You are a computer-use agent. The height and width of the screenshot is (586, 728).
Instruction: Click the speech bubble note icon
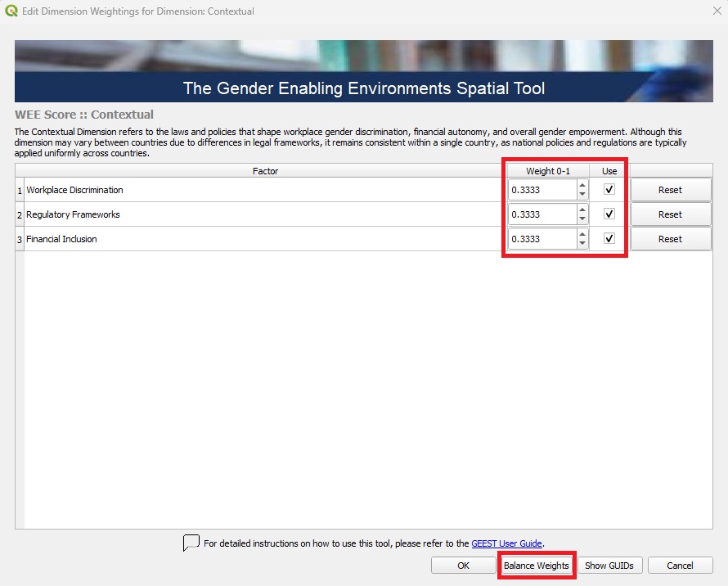191,543
